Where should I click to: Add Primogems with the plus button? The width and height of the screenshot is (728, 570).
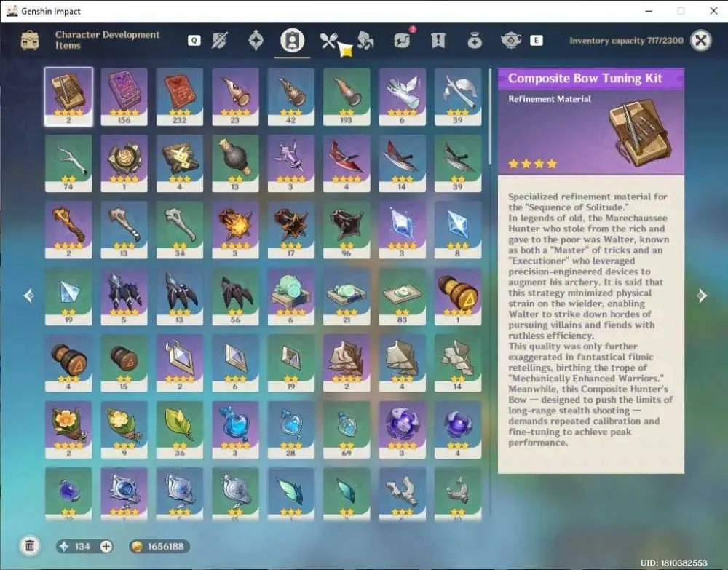(x=106, y=546)
